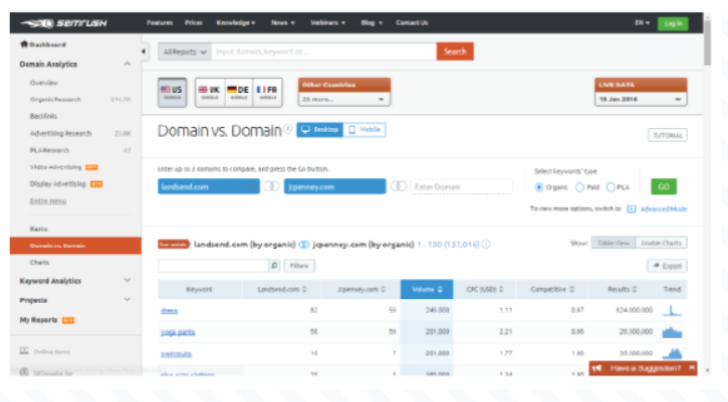Click the Online demo icon in sidebar

click(24, 351)
